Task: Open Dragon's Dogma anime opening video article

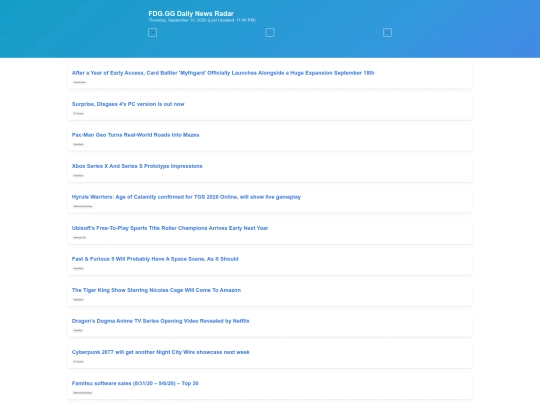Action: tap(160, 321)
